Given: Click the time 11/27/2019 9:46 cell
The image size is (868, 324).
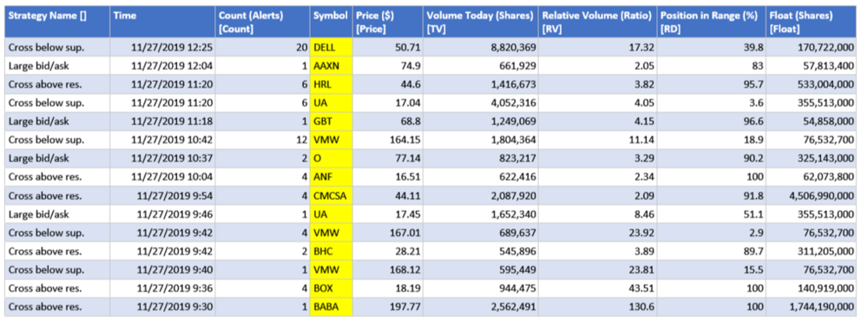Looking at the screenshot, I should 163,215.
